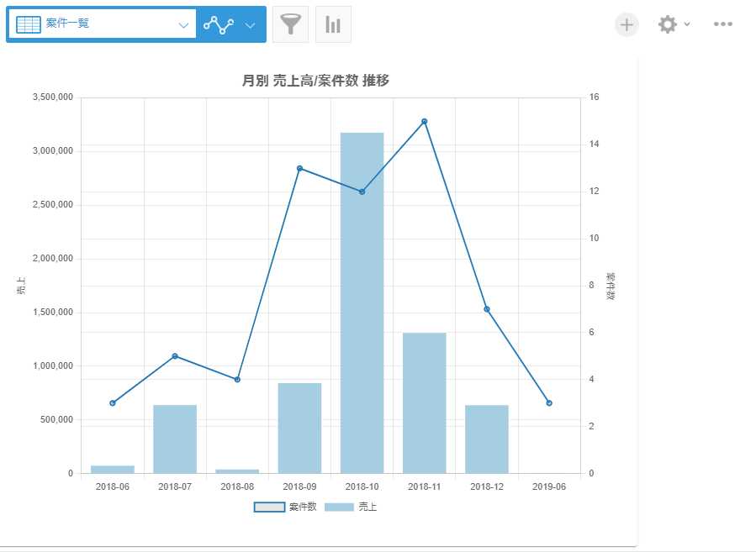The height and width of the screenshot is (552, 756).
Task: Click the 2018-08 axis label
Action: coord(237,486)
